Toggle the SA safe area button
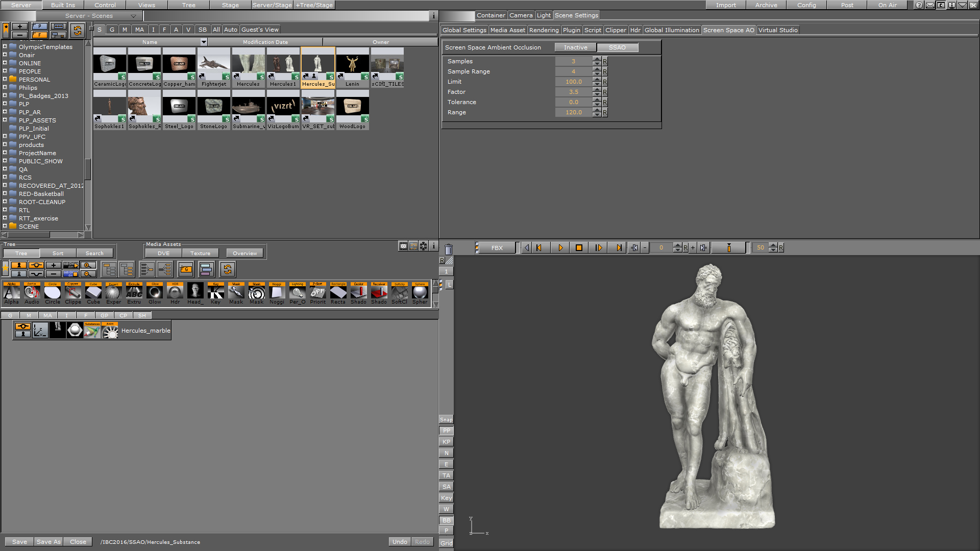This screenshot has height=551, width=980. [446, 487]
